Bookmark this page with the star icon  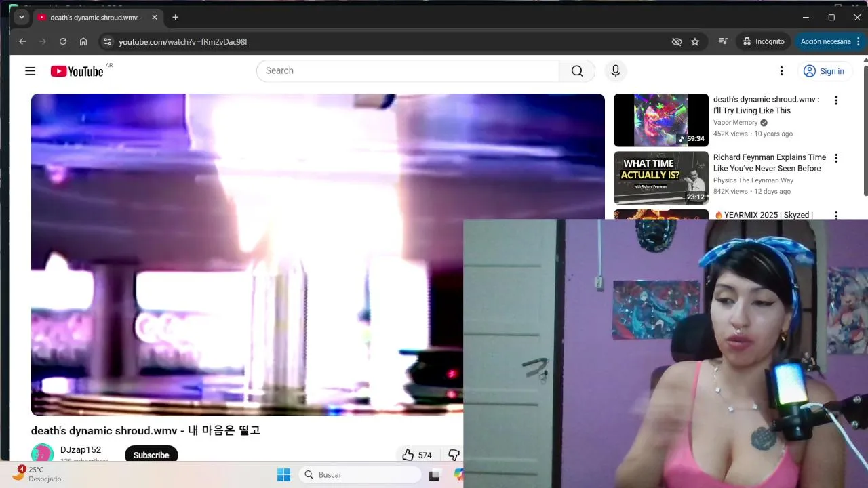click(x=695, y=41)
